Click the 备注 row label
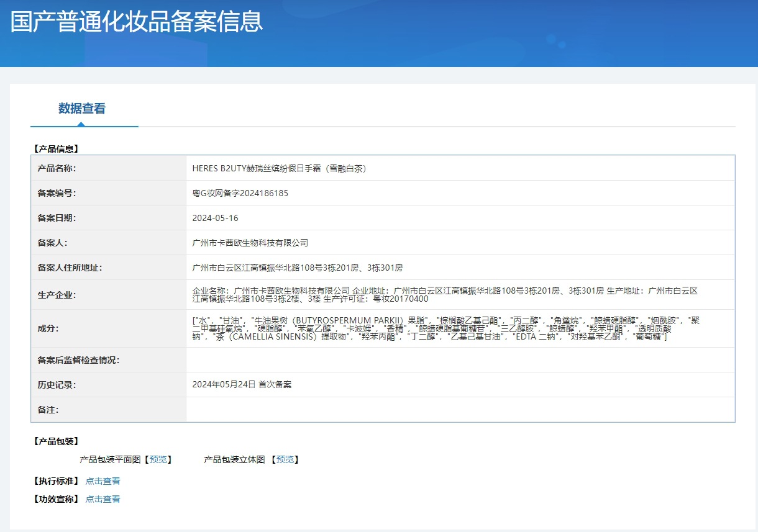This screenshot has height=532, width=758. tap(48, 410)
